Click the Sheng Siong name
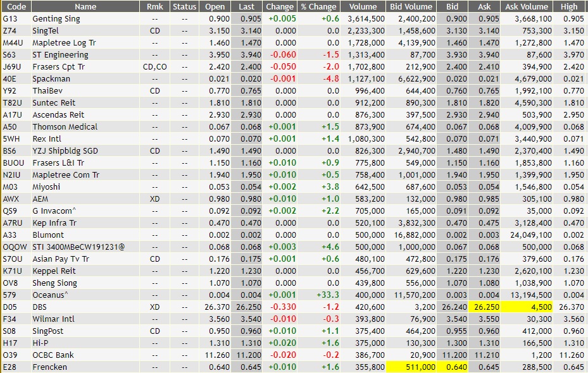Viewport: 588px width, 373px height. 55,283
